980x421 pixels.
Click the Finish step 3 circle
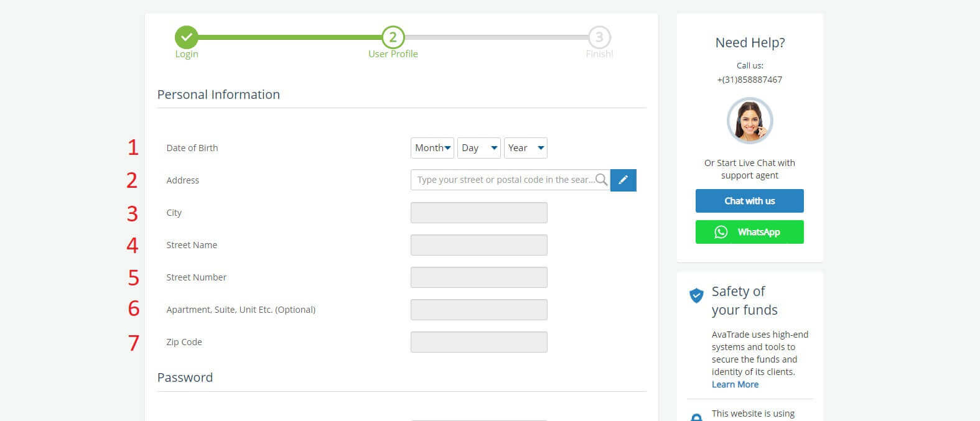599,37
